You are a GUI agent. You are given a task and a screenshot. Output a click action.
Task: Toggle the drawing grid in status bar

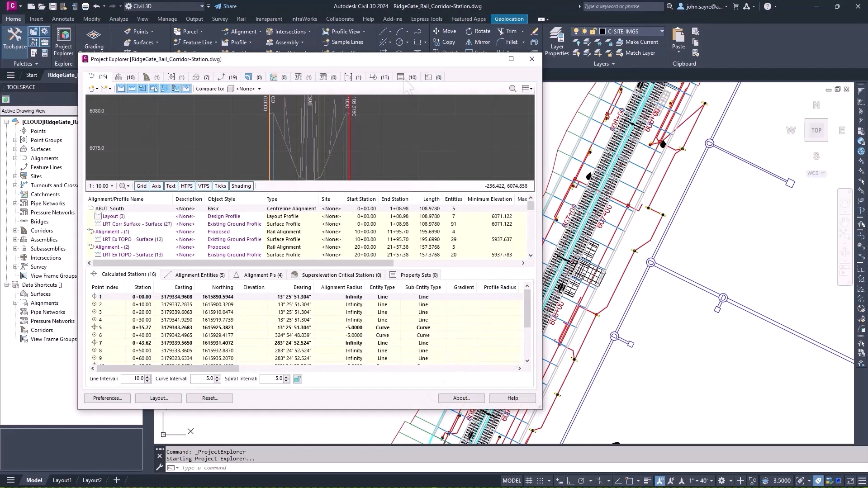(528, 480)
